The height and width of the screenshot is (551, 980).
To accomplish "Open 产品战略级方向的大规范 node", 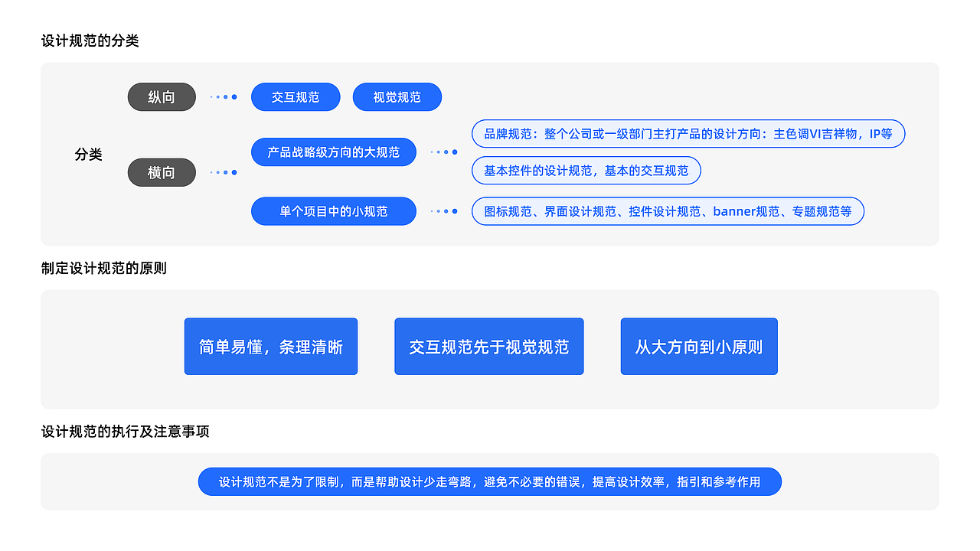I will pos(333,152).
